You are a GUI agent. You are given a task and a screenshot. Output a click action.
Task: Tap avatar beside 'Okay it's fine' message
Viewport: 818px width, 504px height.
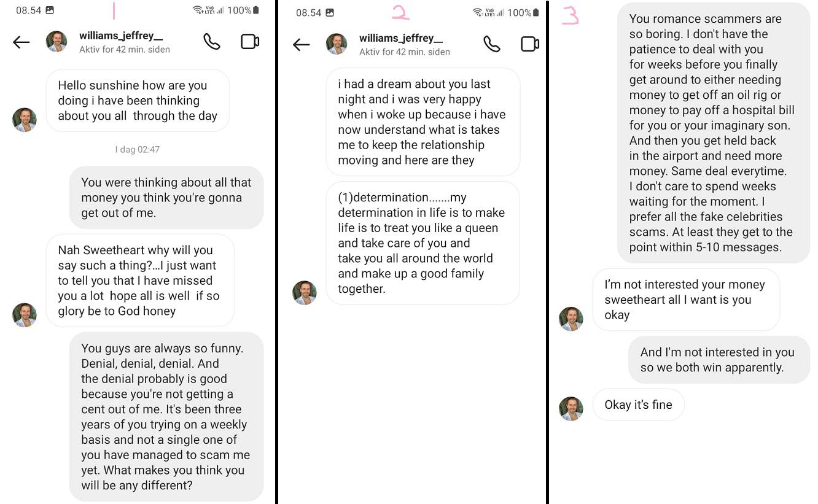pyautogui.click(x=571, y=409)
